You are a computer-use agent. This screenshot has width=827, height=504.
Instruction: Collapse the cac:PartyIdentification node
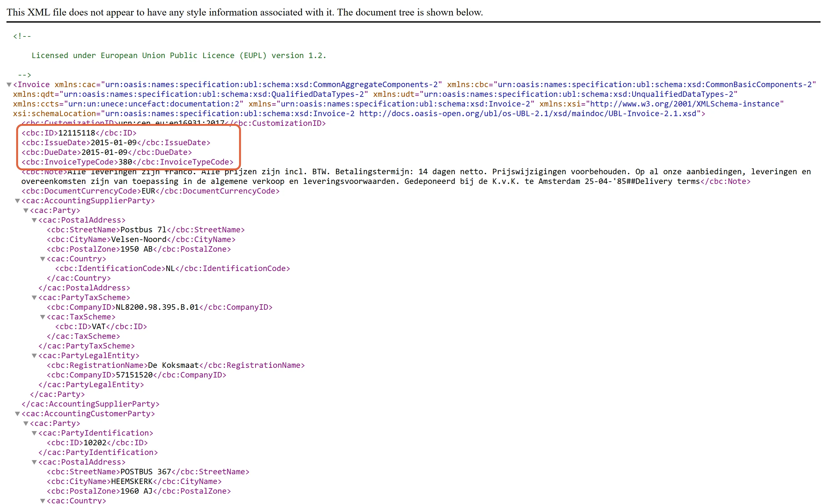point(34,433)
